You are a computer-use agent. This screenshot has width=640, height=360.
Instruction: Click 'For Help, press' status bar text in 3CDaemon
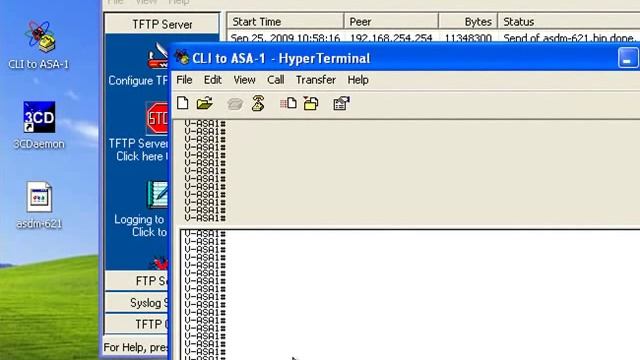pos(135,347)
